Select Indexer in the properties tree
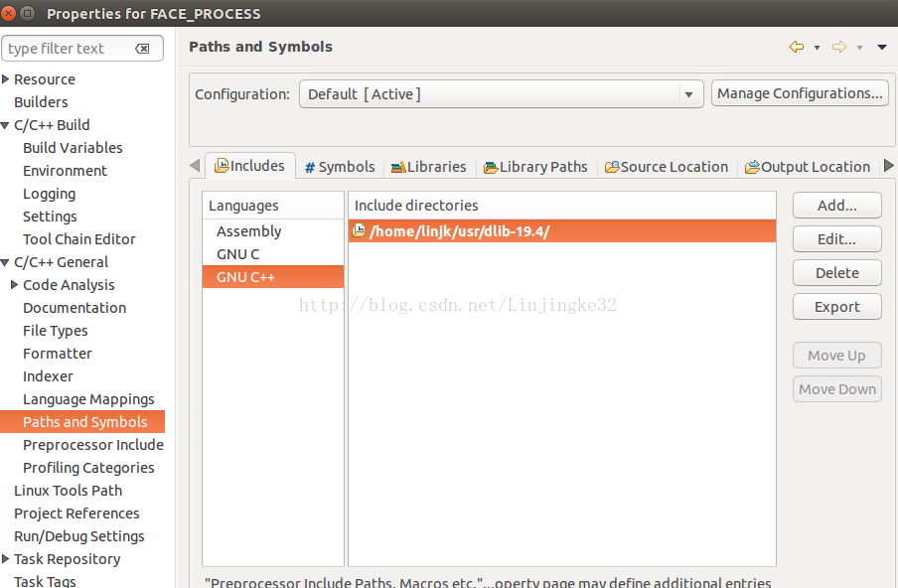This screenshot has width=898, height=588. [x=48, y=376]
